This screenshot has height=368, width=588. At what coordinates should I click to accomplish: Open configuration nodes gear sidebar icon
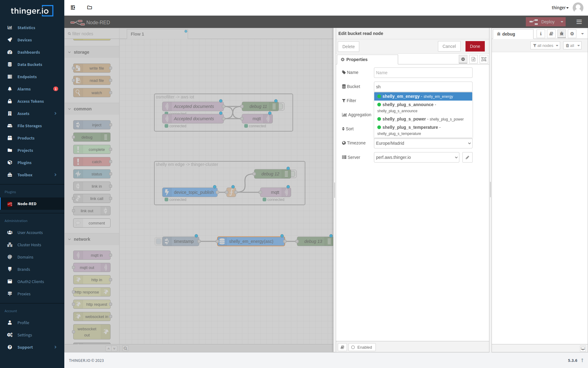(x=572, y=34)
